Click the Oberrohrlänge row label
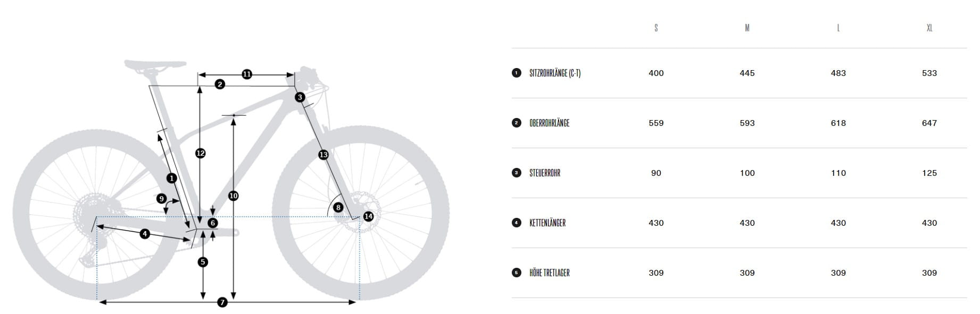The height and width of the screenshot is (314, 980). [549, 123]
